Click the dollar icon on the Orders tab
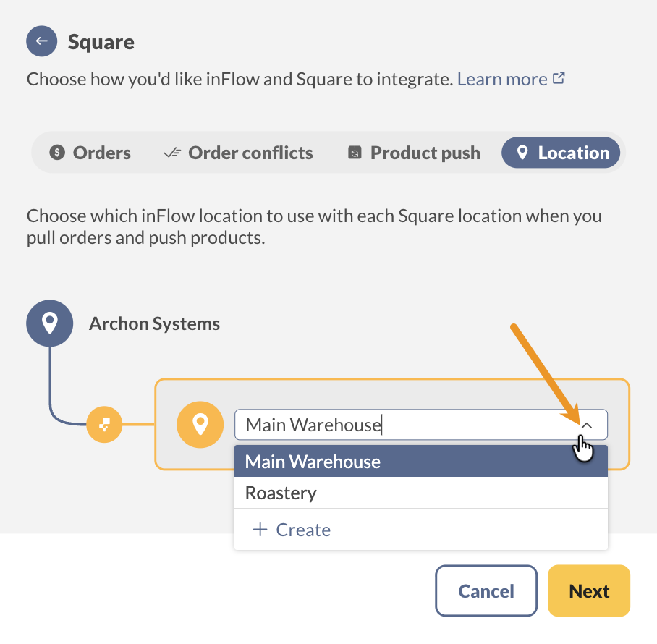Image resolution: width=657 pixels, height=644 pixels. [x=57, y=153]
